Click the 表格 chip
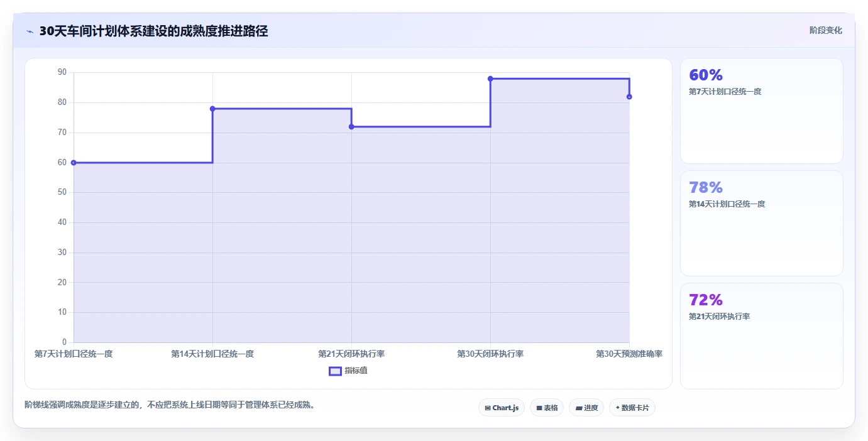This screenshot has height=441, width=868. click(547, 408)
